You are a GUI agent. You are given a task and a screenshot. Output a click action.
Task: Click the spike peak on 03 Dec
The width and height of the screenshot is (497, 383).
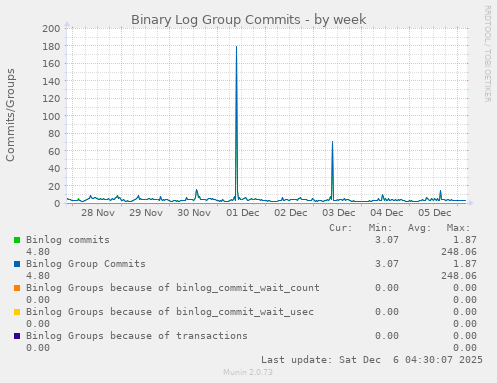[332, 142]
